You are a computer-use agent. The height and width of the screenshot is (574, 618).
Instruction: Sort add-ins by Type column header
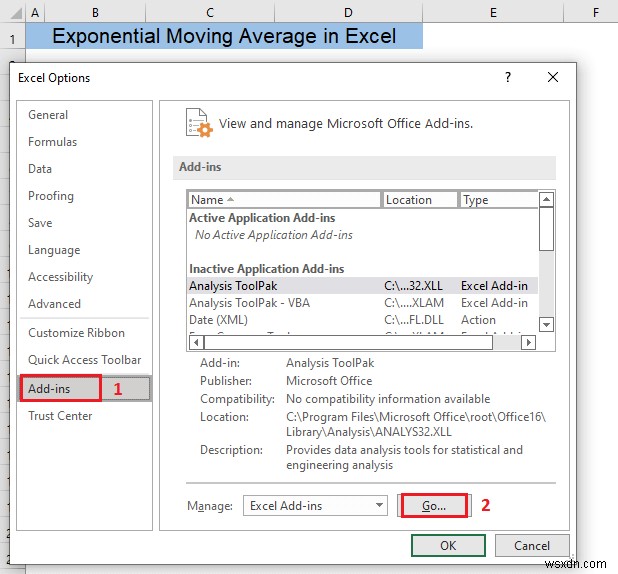point(499,200)
